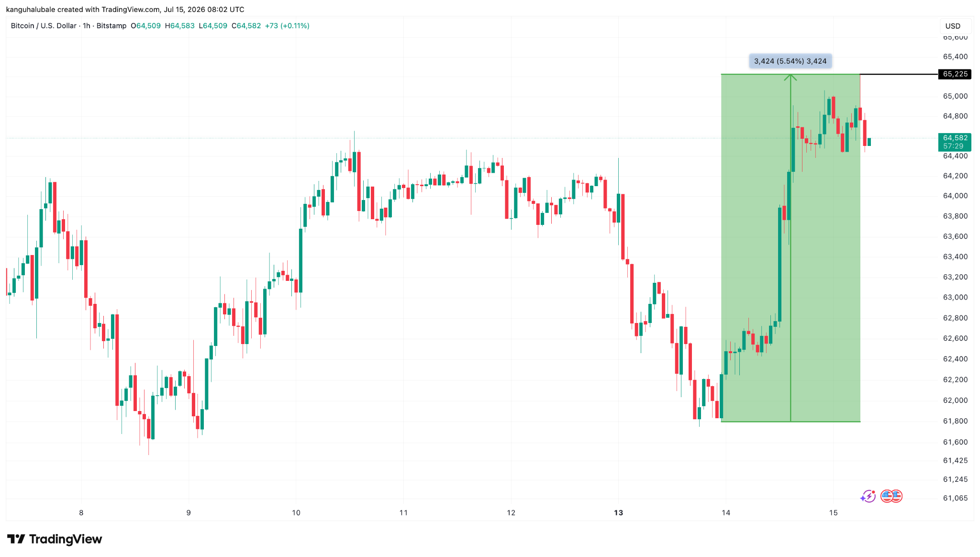Click the Bitstamp exchange name in legend

click(x=111, y=26)
